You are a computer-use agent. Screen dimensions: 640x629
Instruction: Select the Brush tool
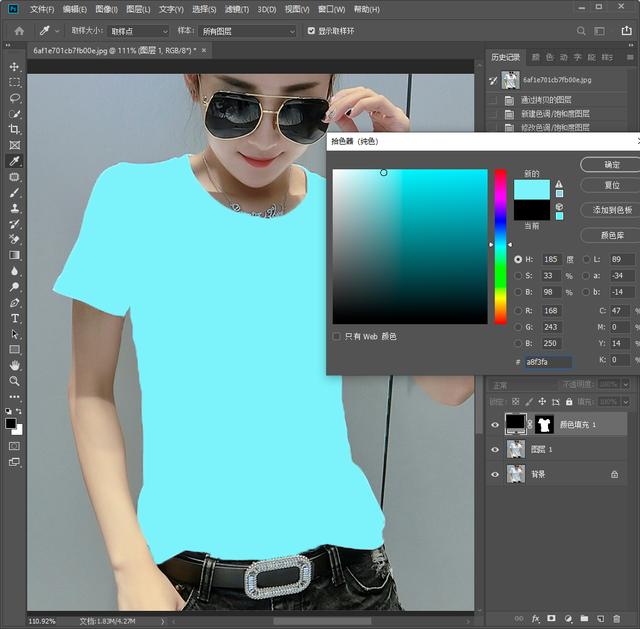[x=14, y=192]
